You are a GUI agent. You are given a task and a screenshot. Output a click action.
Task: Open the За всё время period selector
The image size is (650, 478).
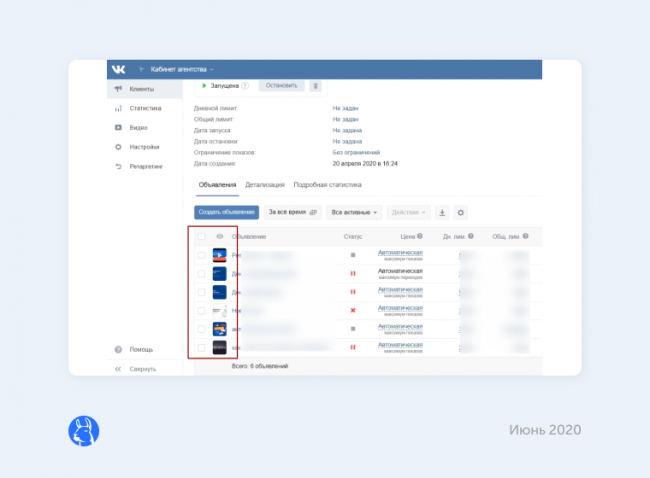coord(292,212)
